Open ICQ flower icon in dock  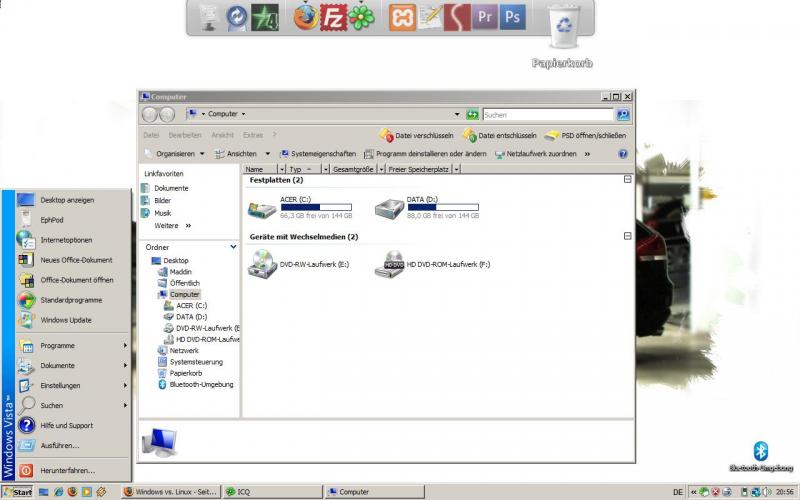coord(363,17)
